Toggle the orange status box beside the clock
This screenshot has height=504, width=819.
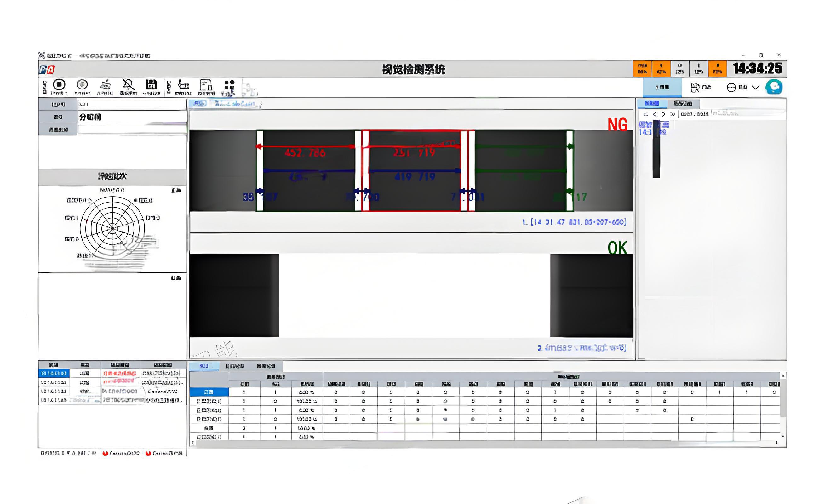(x=717, y=69)
